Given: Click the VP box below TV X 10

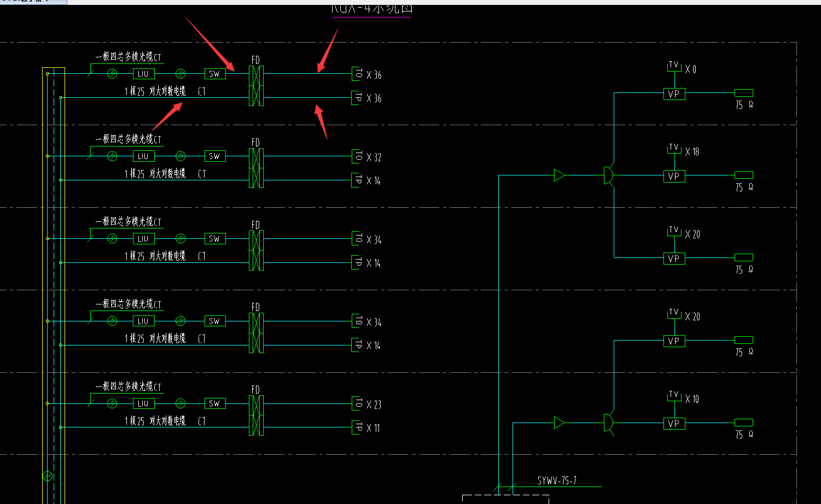Looking at the screenshot, I should pyautogui.click(x=674, y=424).
